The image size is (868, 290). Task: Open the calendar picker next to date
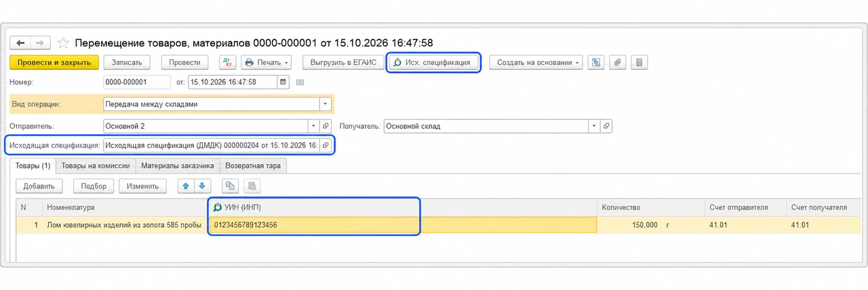click(283, 82)
